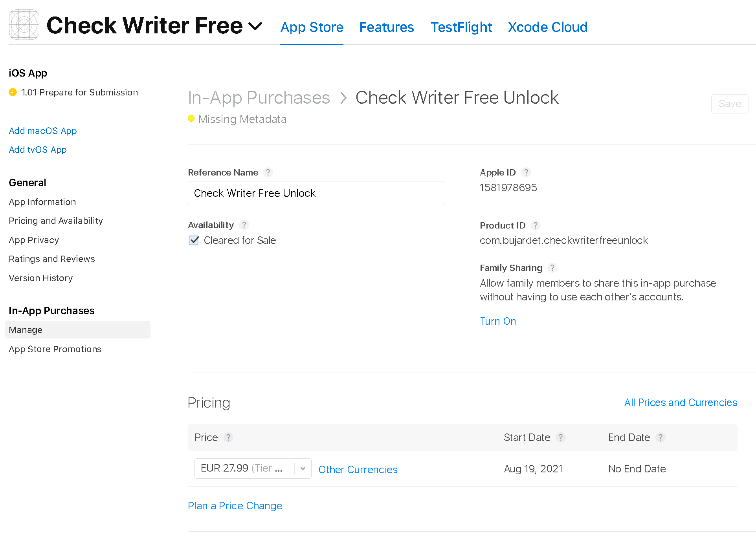Edit the Reference Name field
756x545 pixels.
point(316,193)
